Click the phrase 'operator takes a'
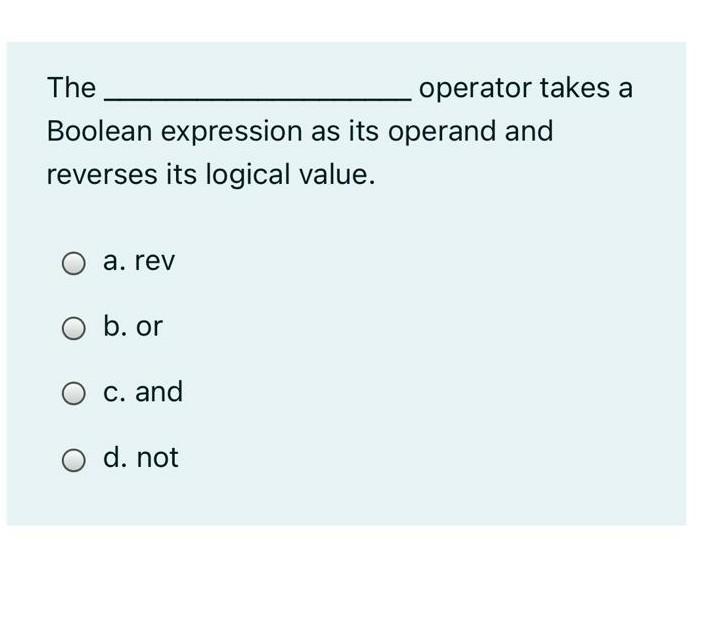The image size is (716, 618). coord(526,88)
